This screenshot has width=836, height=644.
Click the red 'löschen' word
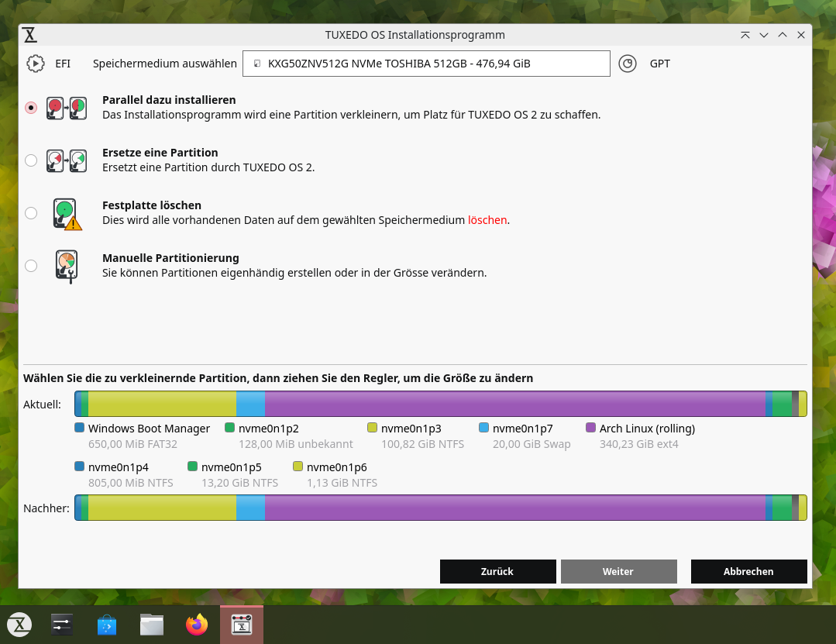(x=487, y=220)
